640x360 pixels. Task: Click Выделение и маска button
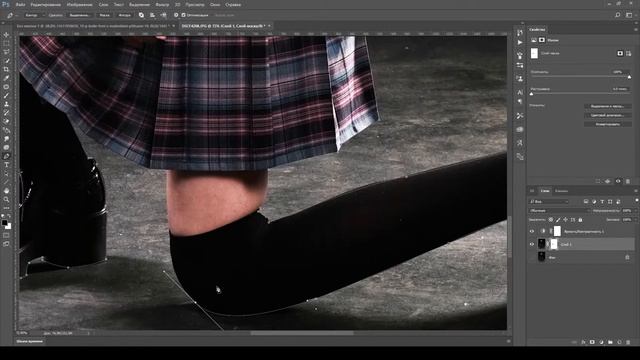point(607,106)
